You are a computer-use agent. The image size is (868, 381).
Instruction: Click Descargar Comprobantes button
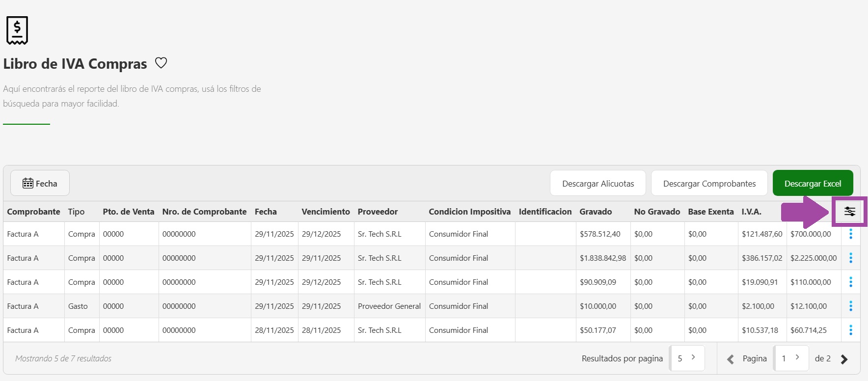pos(709,184)
